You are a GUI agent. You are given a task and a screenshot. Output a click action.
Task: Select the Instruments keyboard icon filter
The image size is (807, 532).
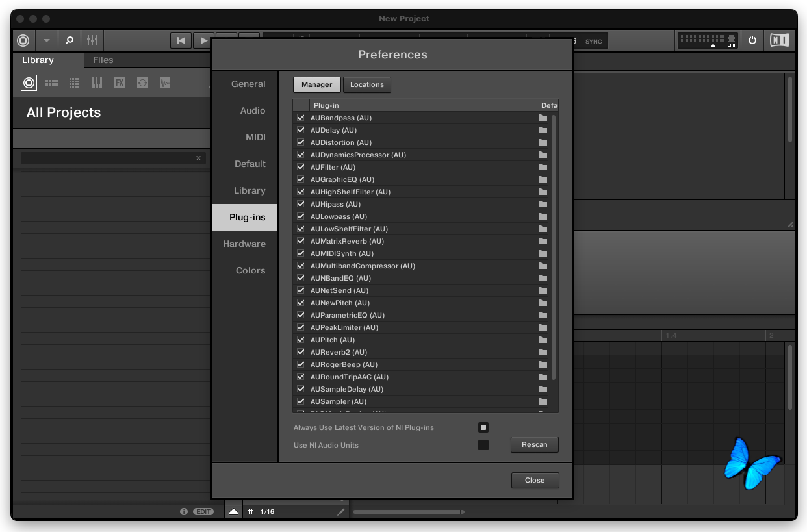(x=97, y=83)
